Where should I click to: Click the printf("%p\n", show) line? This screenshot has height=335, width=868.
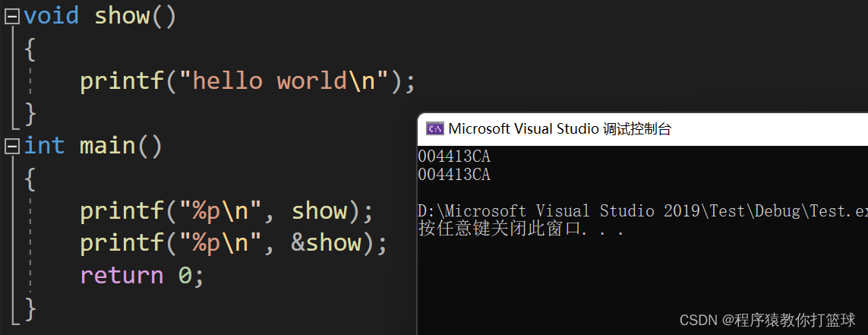[x=228, y=211]
